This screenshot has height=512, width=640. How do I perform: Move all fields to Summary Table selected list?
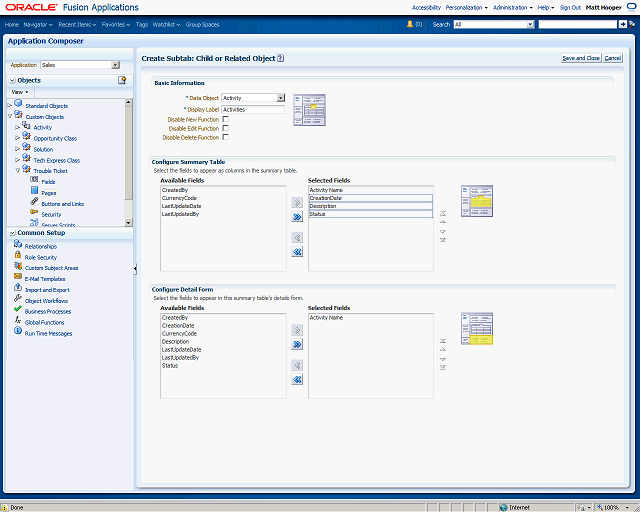[x=297, y=217]
